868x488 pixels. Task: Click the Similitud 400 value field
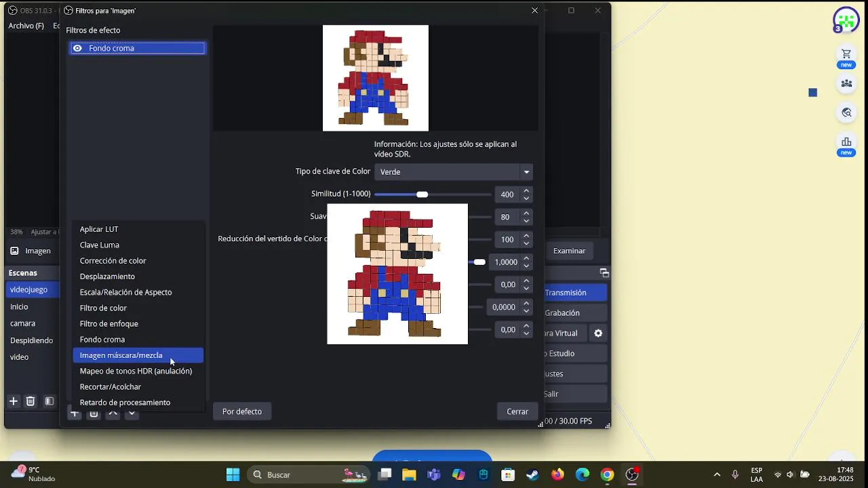(x=508, y=195)
